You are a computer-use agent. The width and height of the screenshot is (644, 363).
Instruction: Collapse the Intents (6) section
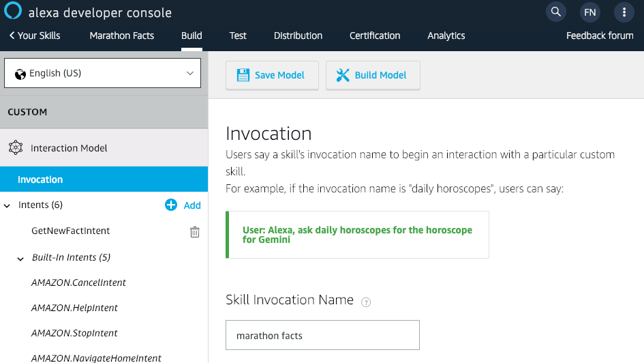[7, 205]
